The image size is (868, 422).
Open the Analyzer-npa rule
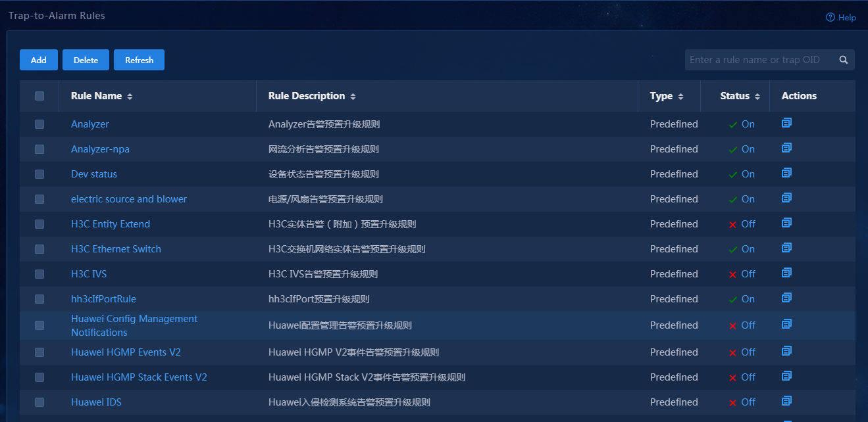coord(100,149)
